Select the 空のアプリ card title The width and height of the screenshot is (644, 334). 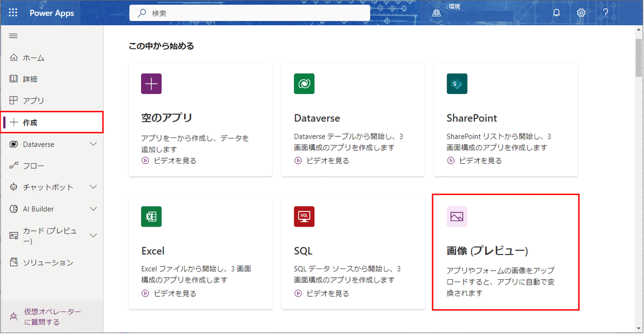click(166, 118)
